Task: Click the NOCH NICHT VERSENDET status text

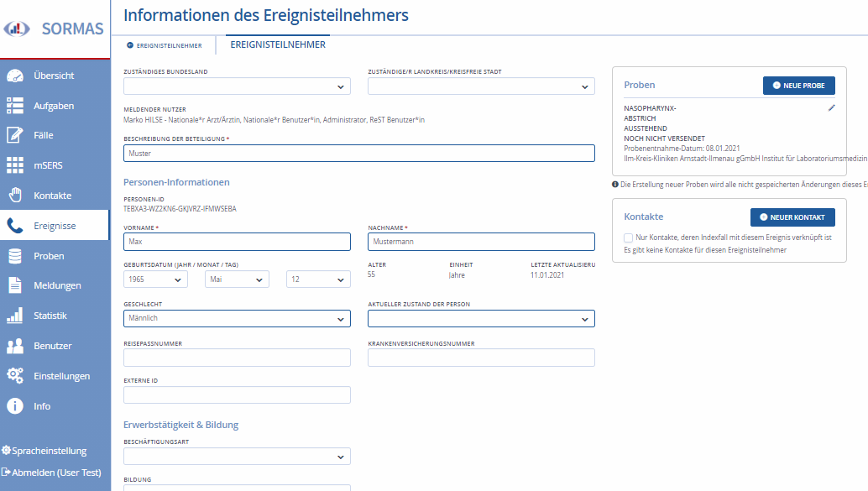Action: point(664,138)
